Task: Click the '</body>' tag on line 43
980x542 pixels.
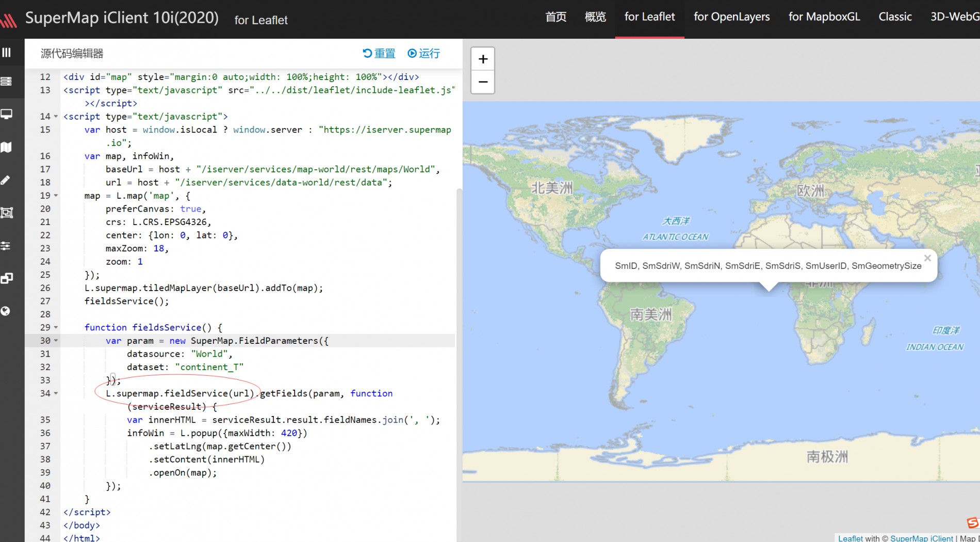Action: (x=81, y=525)
